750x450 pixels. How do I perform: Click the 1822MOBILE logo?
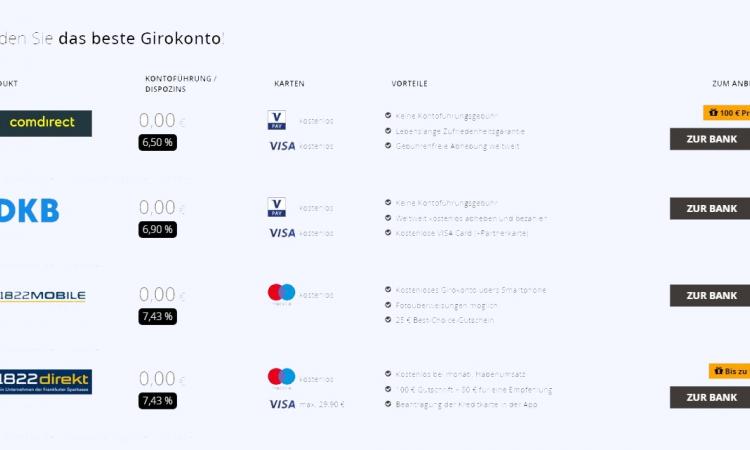(x=43, y=296)
